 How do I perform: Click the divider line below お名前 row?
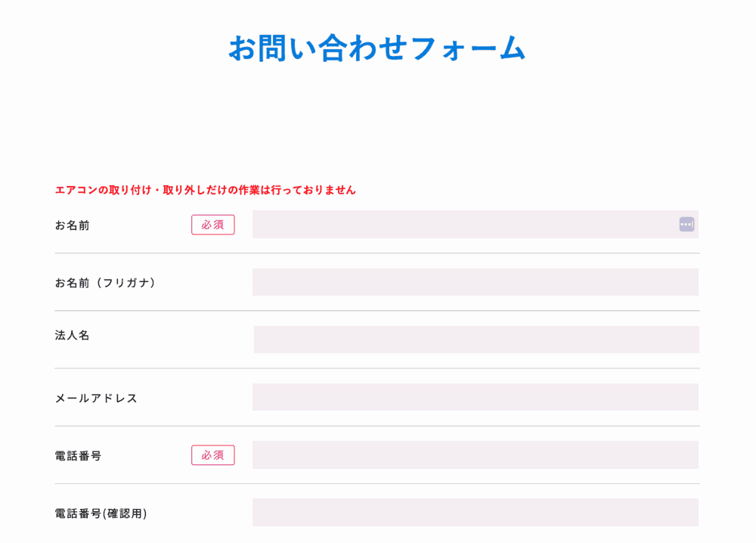pyautogui.click(x=377, y=253)
